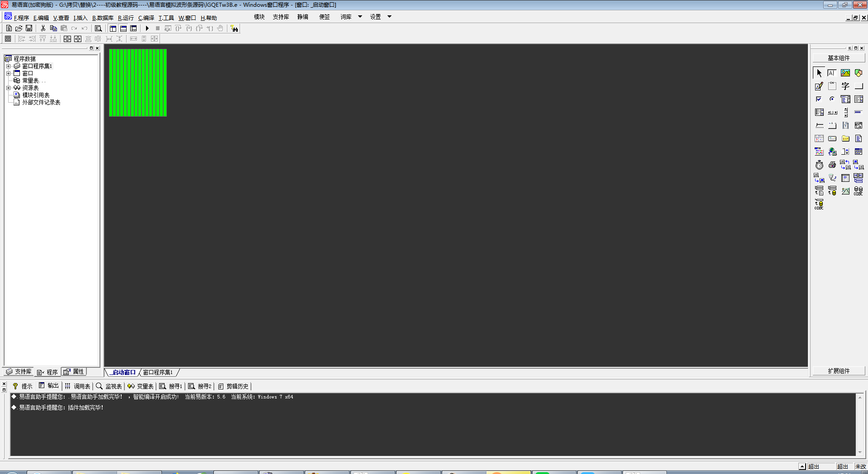
Task: Click the green striped bar on the form
Action: click(138, 83)
